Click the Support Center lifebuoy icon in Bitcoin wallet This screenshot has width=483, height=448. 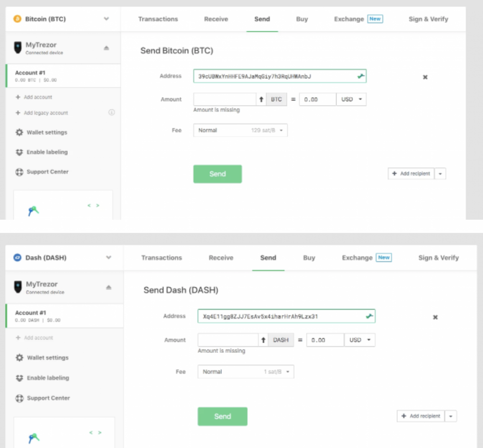19,172
